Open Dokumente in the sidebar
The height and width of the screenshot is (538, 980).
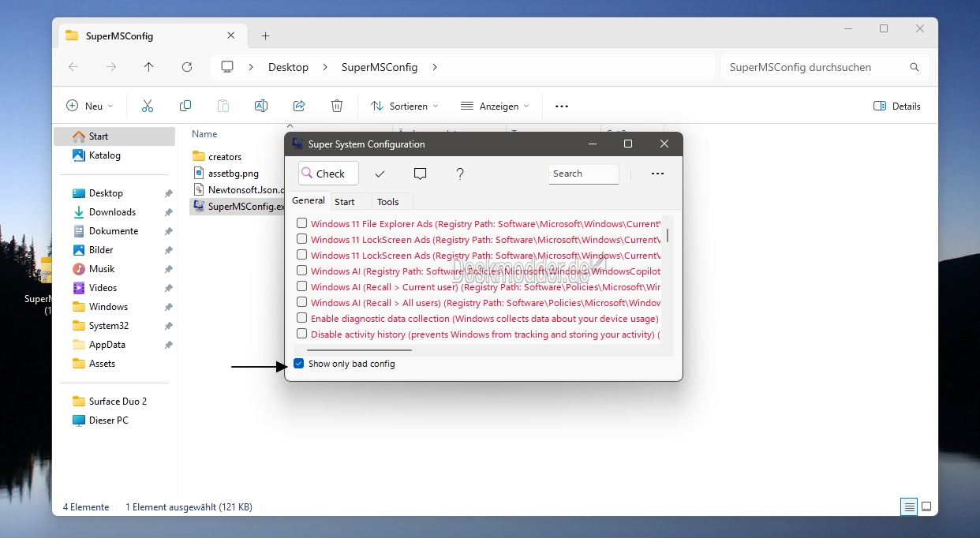coord(114,231)
